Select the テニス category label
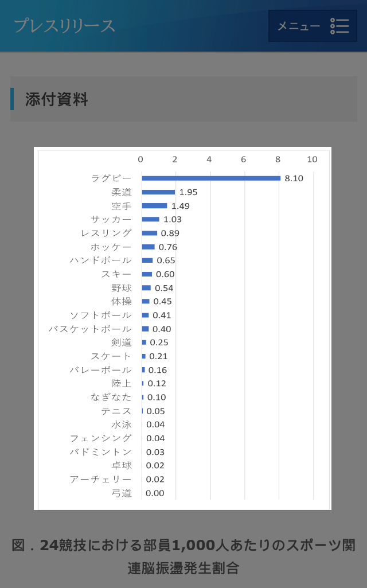The image size is (367, 588). [x=116, y=411]
